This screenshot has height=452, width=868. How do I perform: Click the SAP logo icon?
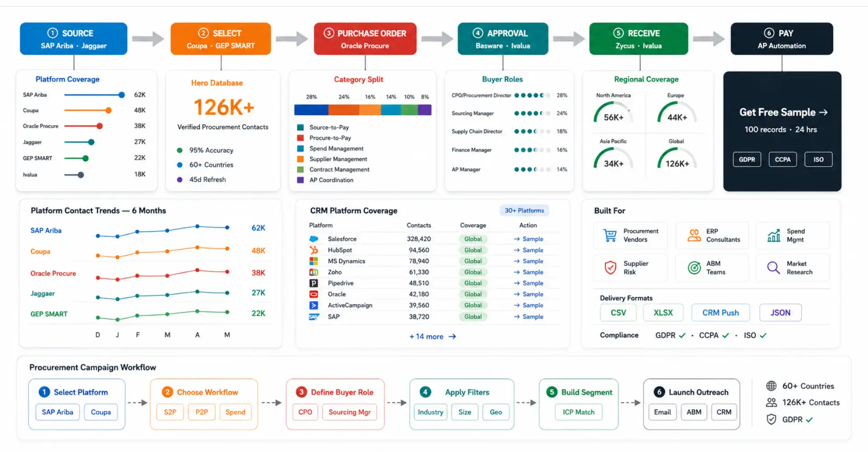click(x=314, y=317)
